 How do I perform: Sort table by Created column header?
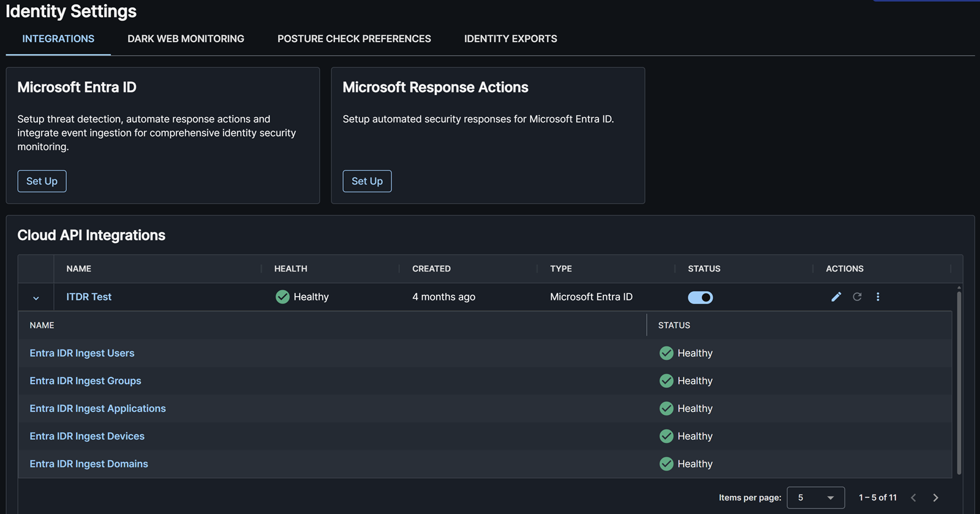[x=431, y=269]
